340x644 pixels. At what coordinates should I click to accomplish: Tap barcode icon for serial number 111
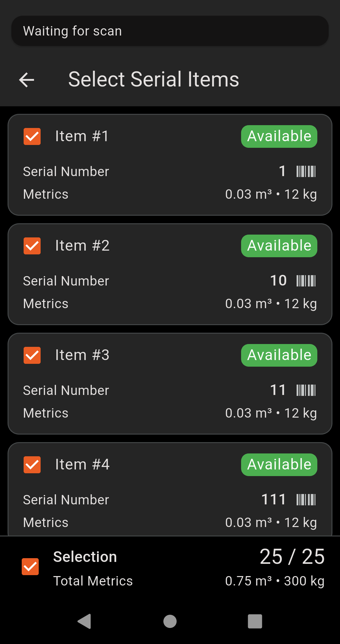[306, 500]
